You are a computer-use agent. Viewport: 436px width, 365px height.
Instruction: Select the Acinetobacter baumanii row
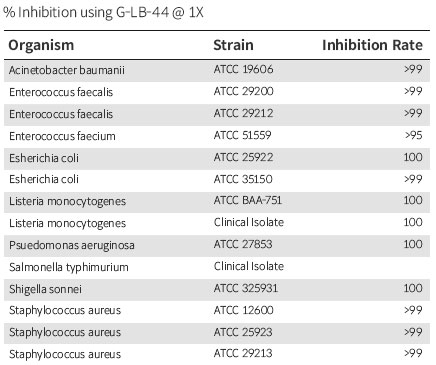(217, 70)
